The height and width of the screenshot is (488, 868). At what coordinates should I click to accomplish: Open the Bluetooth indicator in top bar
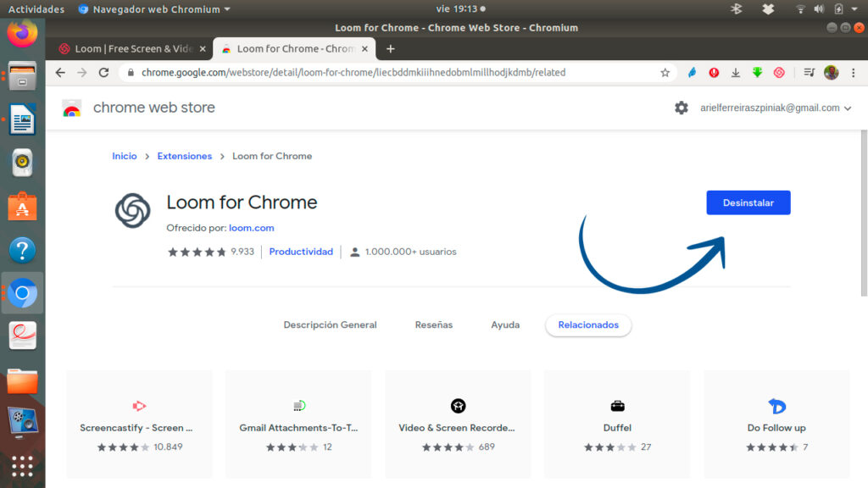(x=737, y=8)
